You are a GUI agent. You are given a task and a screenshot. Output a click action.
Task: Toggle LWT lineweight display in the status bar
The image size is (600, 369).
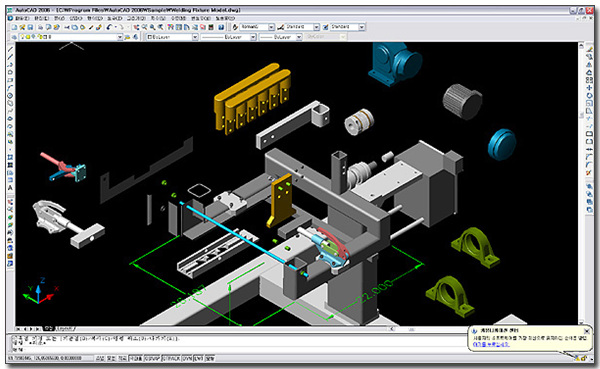click(x=199, y=359)
